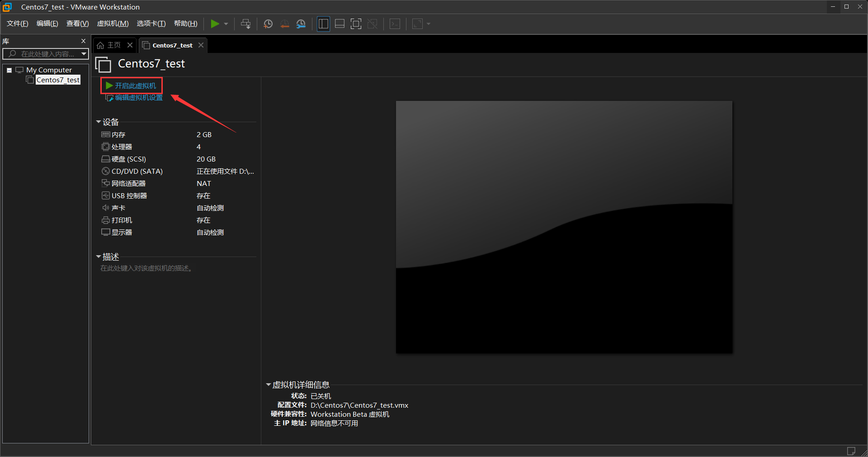Click the revert to snapshot toolbar icon

tap(284, 24)
